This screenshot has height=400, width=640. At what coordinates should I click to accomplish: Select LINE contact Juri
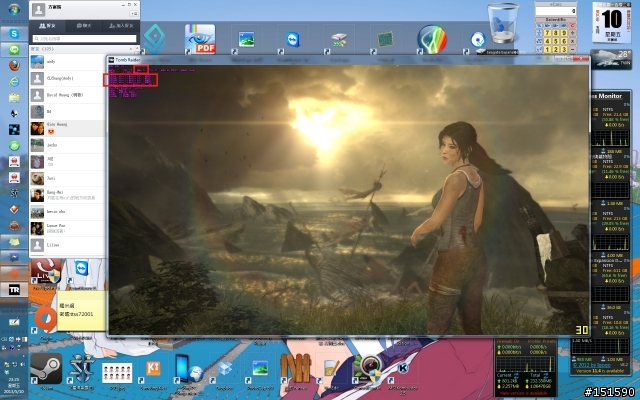[x=68, y=178]
